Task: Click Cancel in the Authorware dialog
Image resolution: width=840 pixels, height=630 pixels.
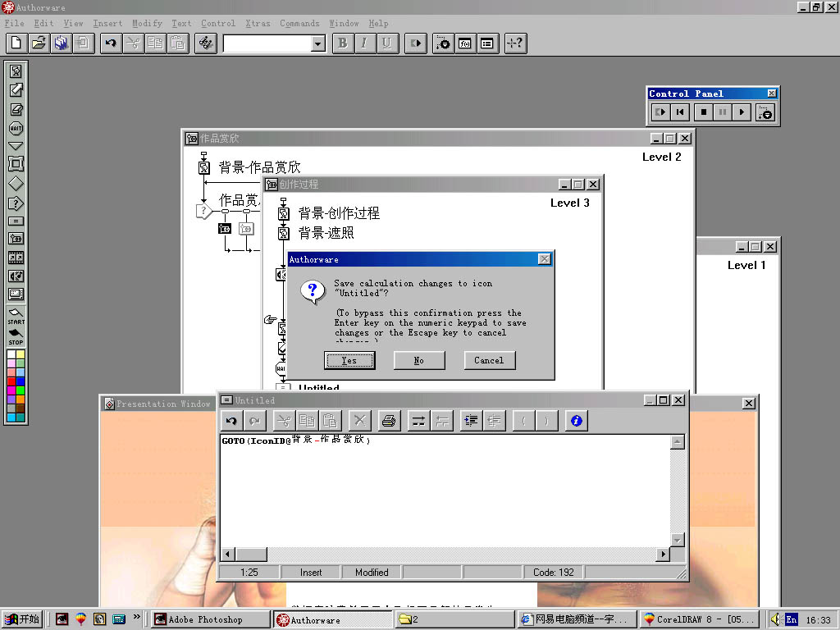Action: 489,361
